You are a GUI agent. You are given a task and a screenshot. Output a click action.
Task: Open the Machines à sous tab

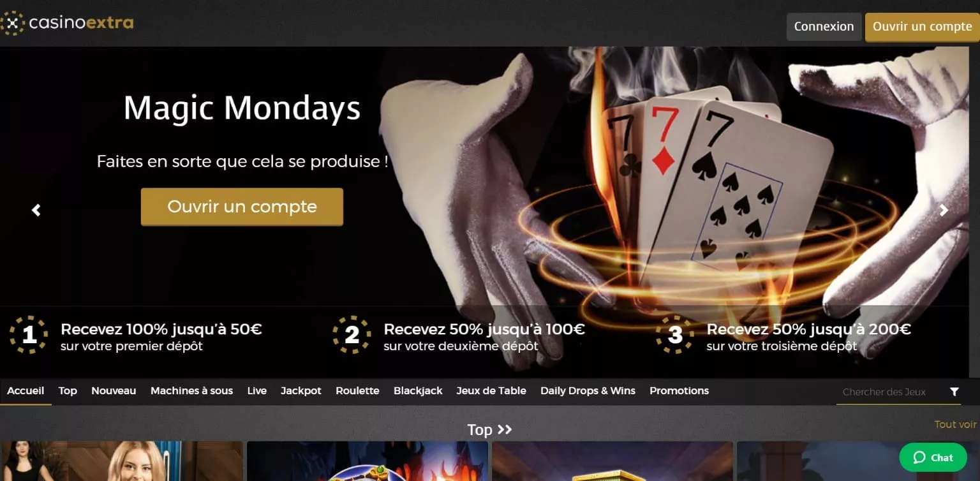click(191, 390)
